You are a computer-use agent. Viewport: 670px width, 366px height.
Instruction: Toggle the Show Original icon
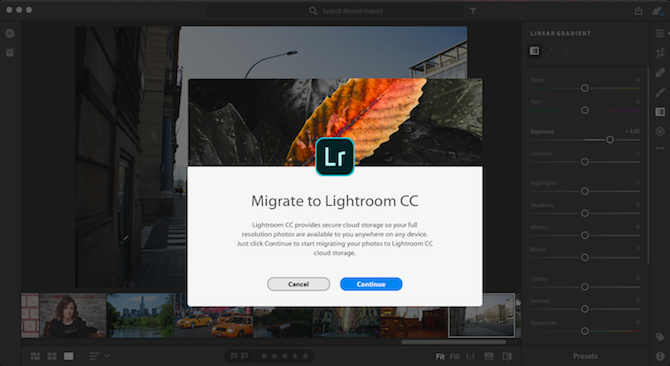tap(507, 356)
